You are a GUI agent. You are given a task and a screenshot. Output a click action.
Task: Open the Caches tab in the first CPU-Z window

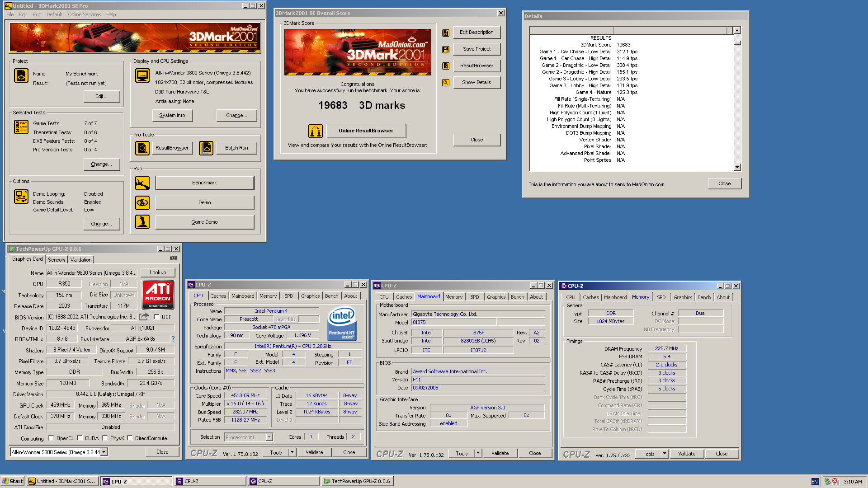pos(218,296)
